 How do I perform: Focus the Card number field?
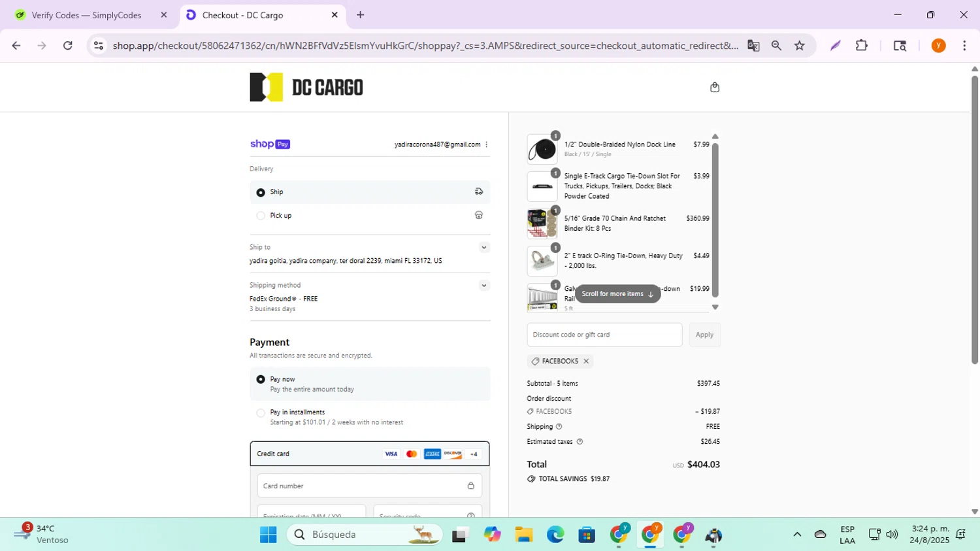[x=370, y=486]
